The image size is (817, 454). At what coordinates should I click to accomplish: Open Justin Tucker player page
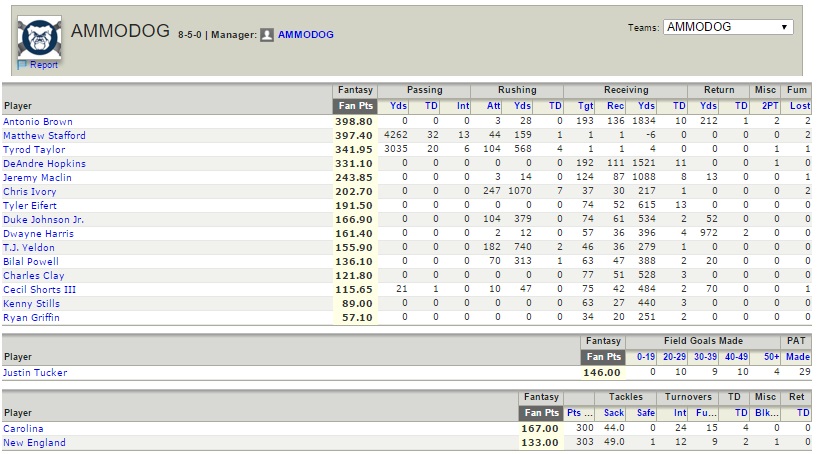[x=35, y=373]
